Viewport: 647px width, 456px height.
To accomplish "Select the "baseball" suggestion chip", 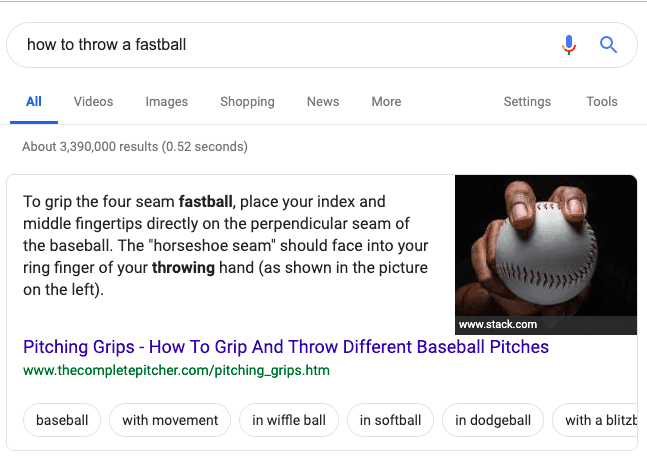I will [x=62, y=420].
